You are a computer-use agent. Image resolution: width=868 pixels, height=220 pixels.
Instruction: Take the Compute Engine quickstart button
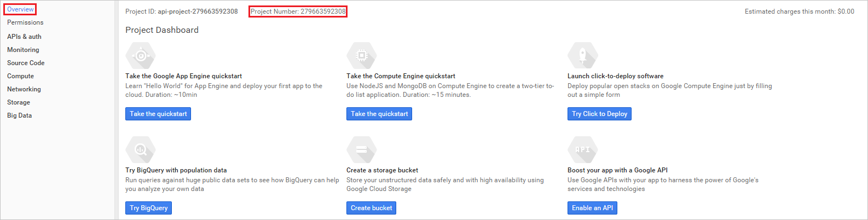(379, 114)
